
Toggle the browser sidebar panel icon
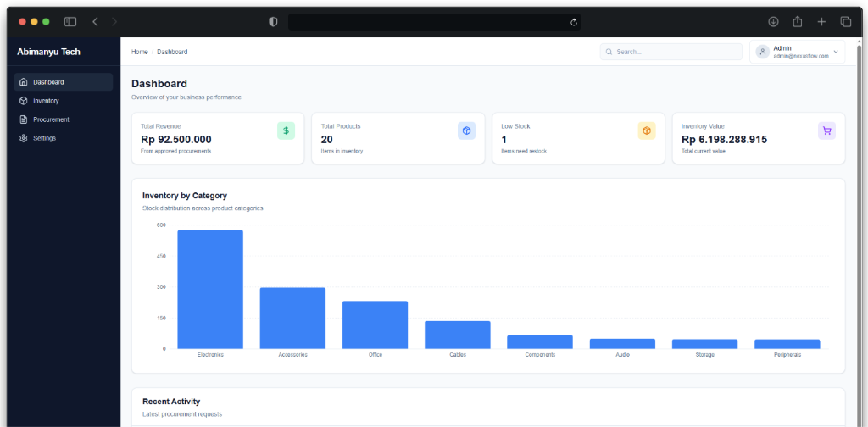(x=70, y=21)
